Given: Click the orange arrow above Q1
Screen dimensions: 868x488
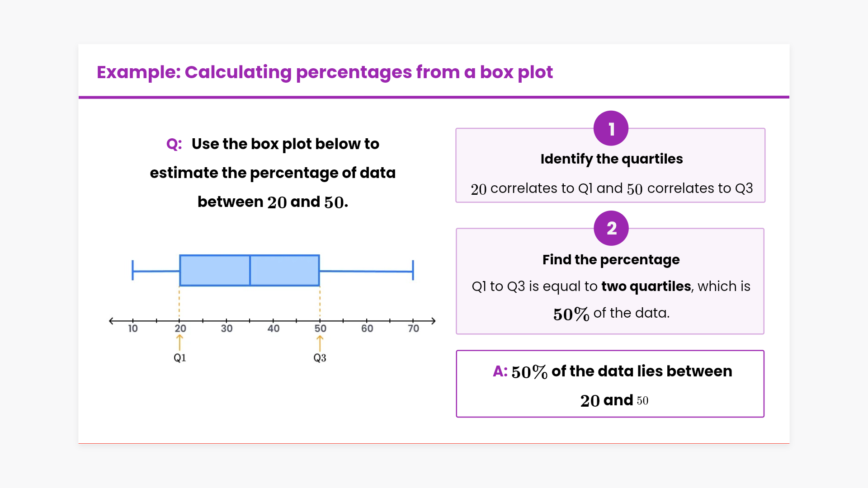Looking at the screenshot, I should point(180,343).
